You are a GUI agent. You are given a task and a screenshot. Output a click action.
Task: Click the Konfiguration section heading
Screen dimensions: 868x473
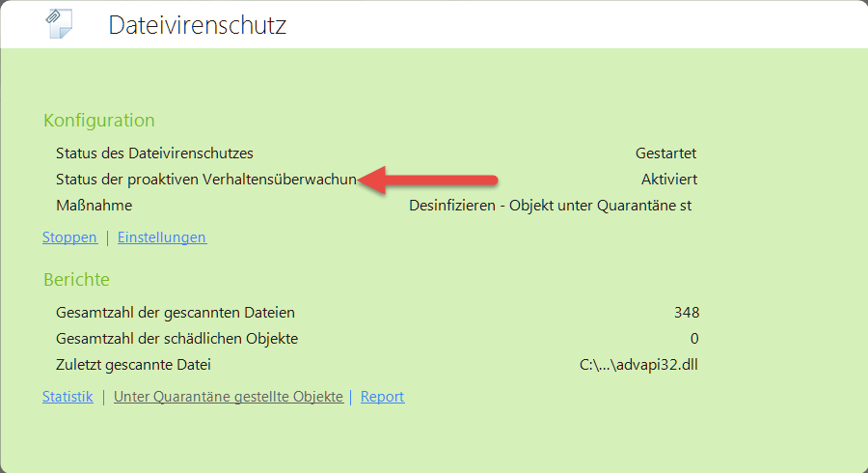coord(98,121)
